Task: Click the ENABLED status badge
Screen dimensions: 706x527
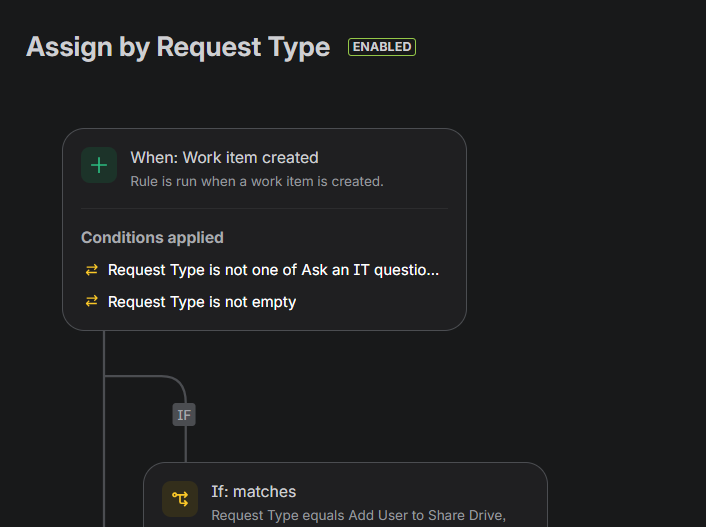Action: [382, 47]
